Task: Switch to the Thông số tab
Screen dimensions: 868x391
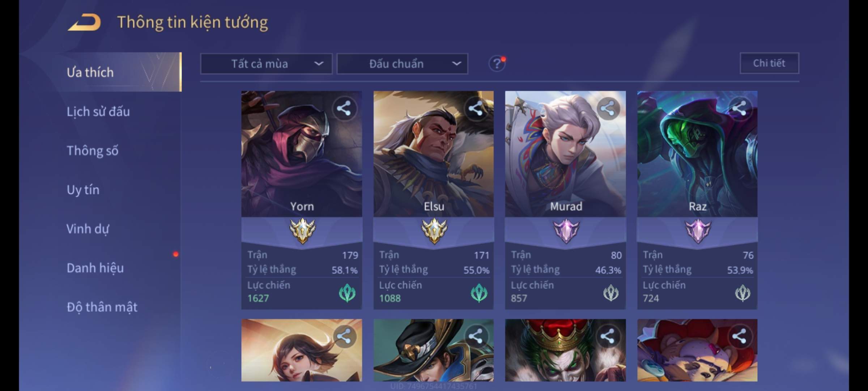Action: point(93,151)
